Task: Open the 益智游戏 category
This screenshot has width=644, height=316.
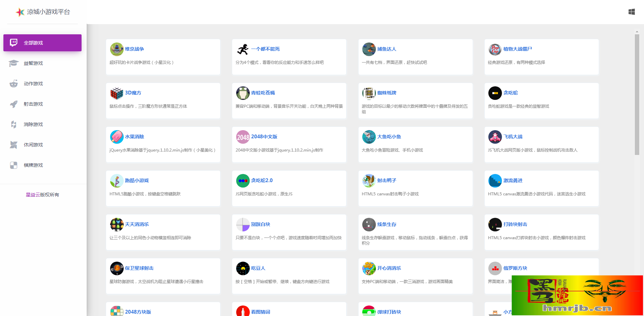Action: point(42,63)
